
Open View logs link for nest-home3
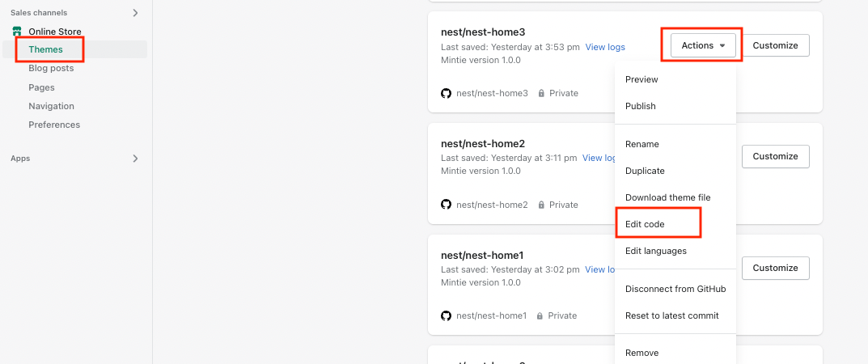click(605, 47)
